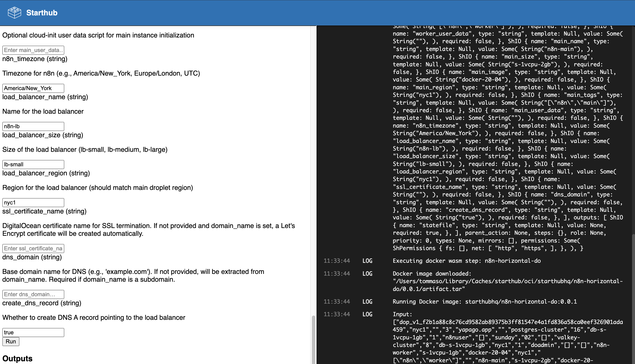Click the Starthub brand name in header
The height and width of the screenshot is (364, 635).
tap(42, 12)
